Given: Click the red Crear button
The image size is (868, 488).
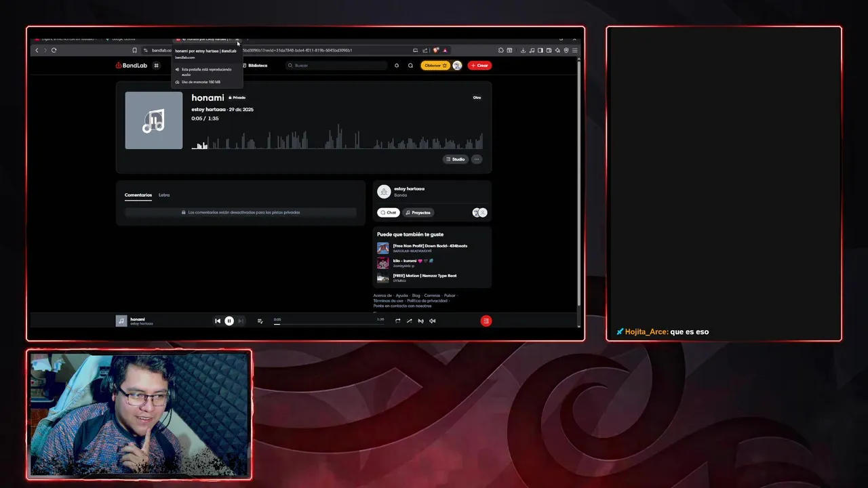Looking at the screenshot, I should [x=479, y=66].
